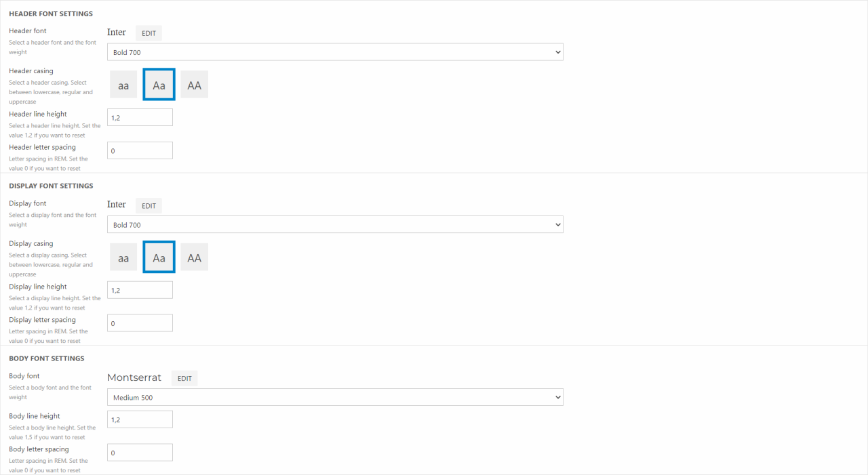This screenshot has height=475, width=868.
Task: Click the Montserrat body font name
Action: pos(134,378)
